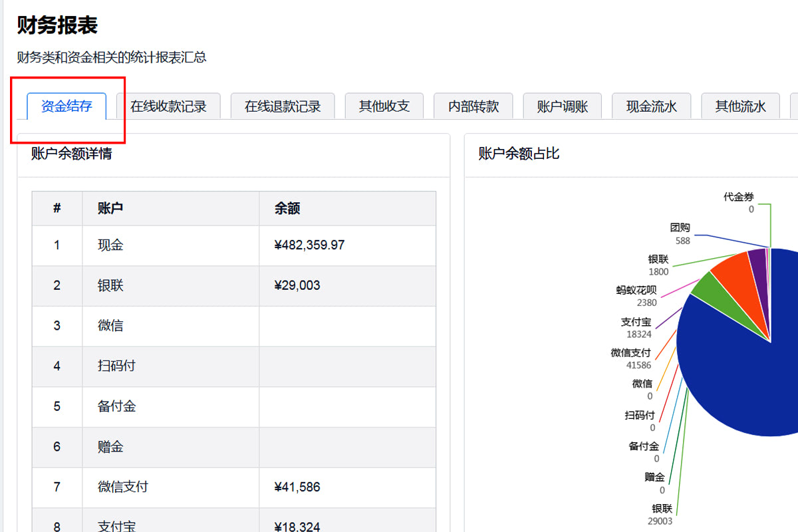The width and height of the screenshot is (798, 532).
Task: Select the 其他收支 tab
Action: [384, 106]
